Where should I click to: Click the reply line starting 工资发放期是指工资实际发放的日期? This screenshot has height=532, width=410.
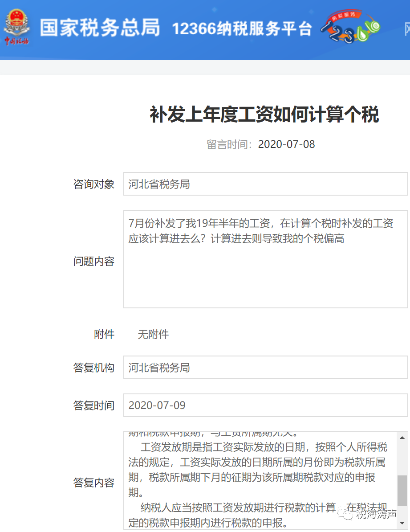click(x=264, y=447)
